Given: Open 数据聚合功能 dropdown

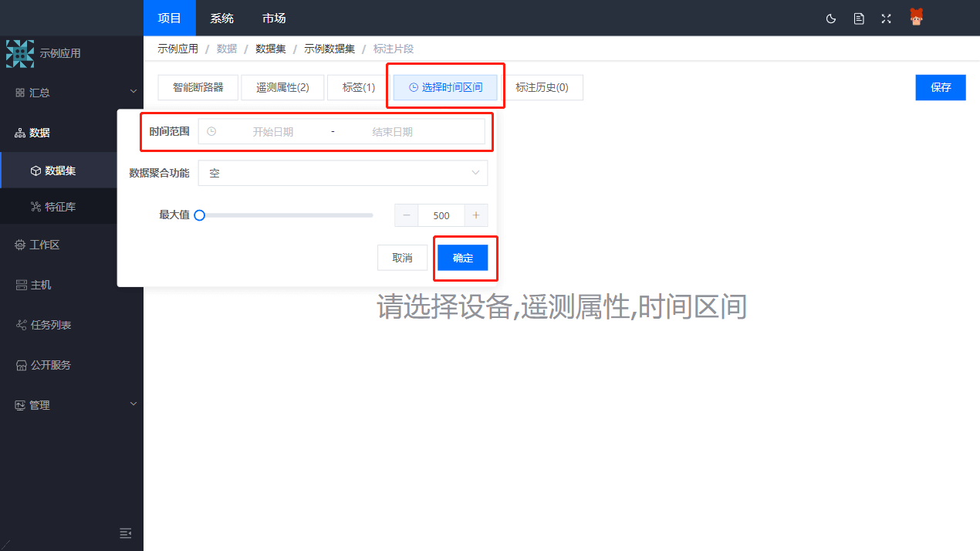Looking at the screenshot, I should (x=343, y=173).
